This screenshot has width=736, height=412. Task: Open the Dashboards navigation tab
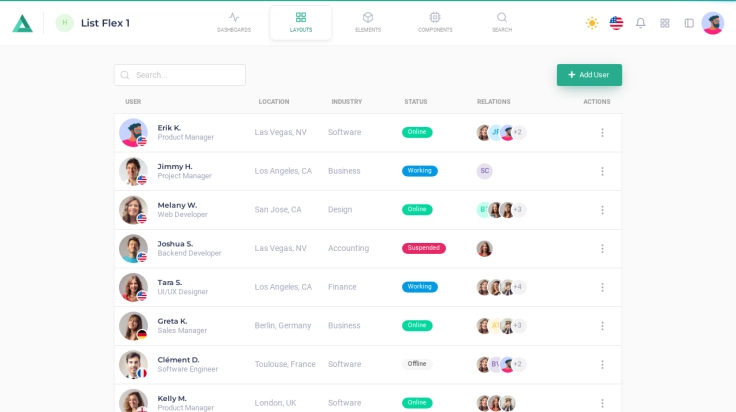[234, 22]
